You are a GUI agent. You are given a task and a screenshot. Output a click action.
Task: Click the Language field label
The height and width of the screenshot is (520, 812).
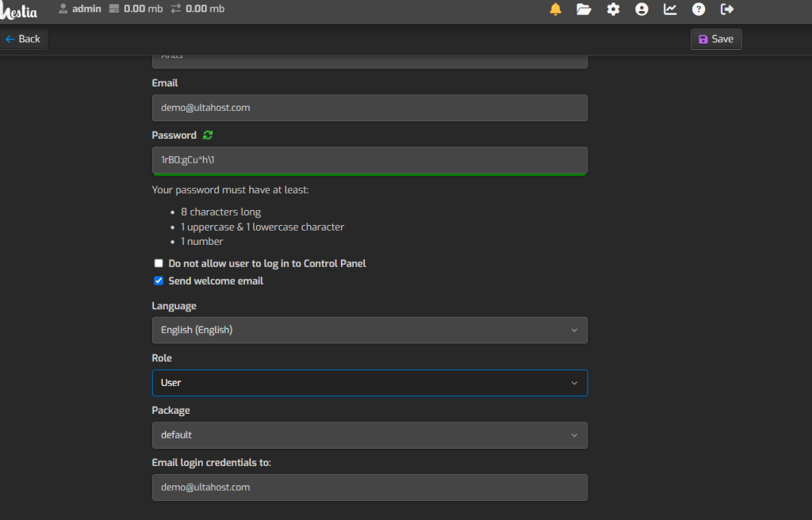(x=174, y=306)
